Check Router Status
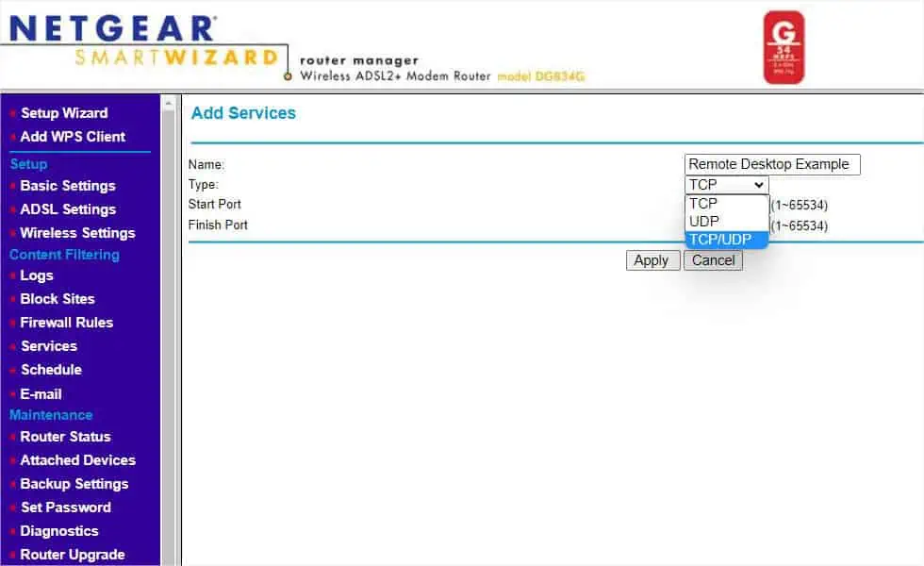 point(65,437)
